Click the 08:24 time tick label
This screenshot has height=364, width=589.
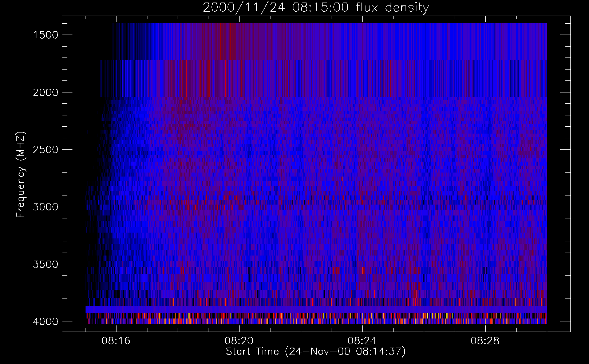(362, 341)
